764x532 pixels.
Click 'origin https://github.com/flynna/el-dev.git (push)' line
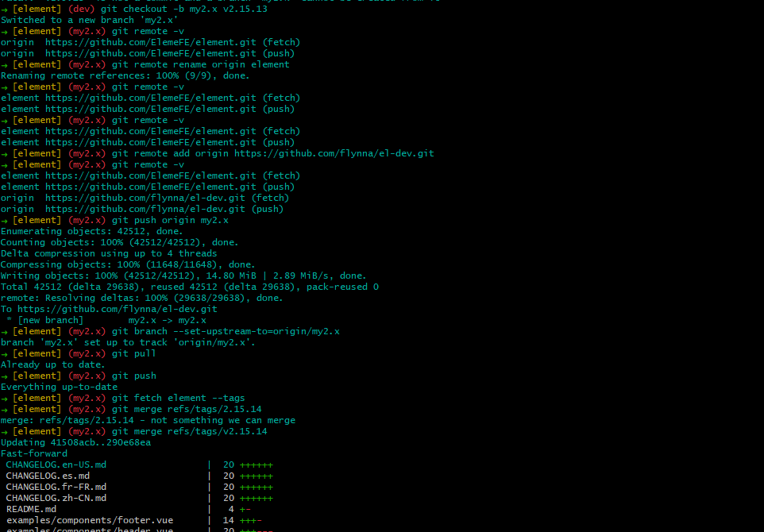pos(142,210)
